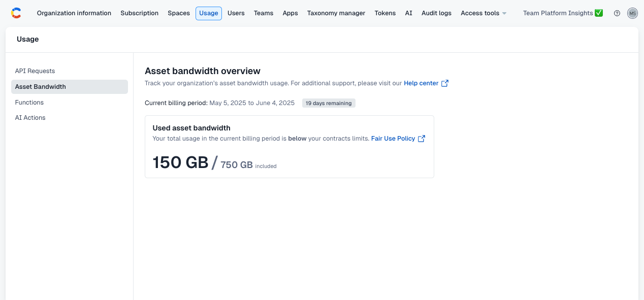Click the 750 GB included limit
The width and height of the screenshot is (644, 300).
[x=237, y=165]
